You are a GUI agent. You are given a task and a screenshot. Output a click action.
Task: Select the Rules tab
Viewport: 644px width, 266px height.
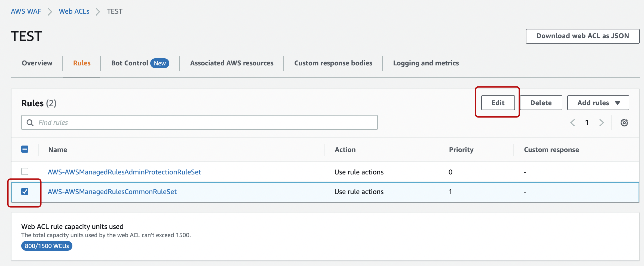[x=82, y=63]
